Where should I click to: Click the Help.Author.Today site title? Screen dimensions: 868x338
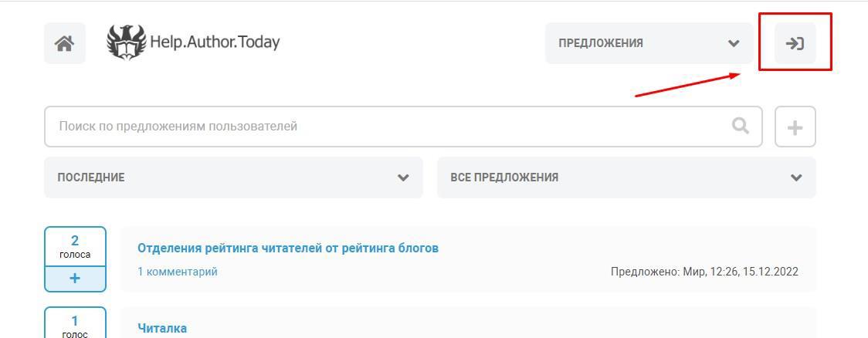(x=215, y=42)
